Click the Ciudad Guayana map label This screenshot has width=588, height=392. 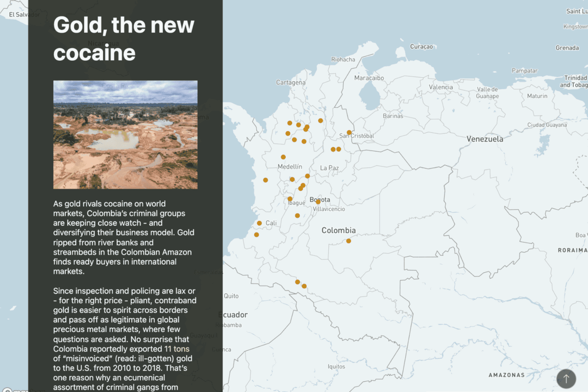(547, 125)
